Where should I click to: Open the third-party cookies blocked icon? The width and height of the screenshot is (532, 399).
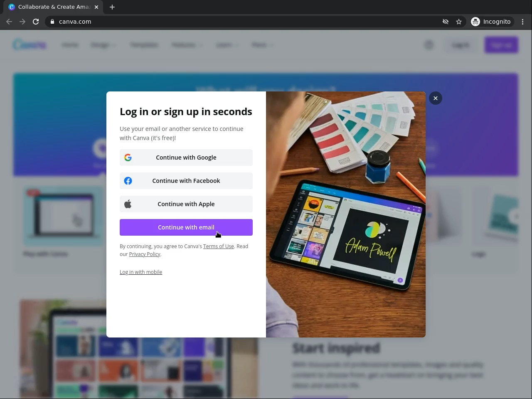446,22
